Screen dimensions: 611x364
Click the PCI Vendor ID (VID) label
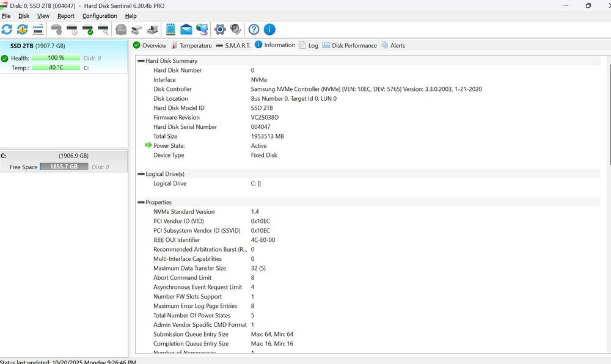(x=179, y=221)
